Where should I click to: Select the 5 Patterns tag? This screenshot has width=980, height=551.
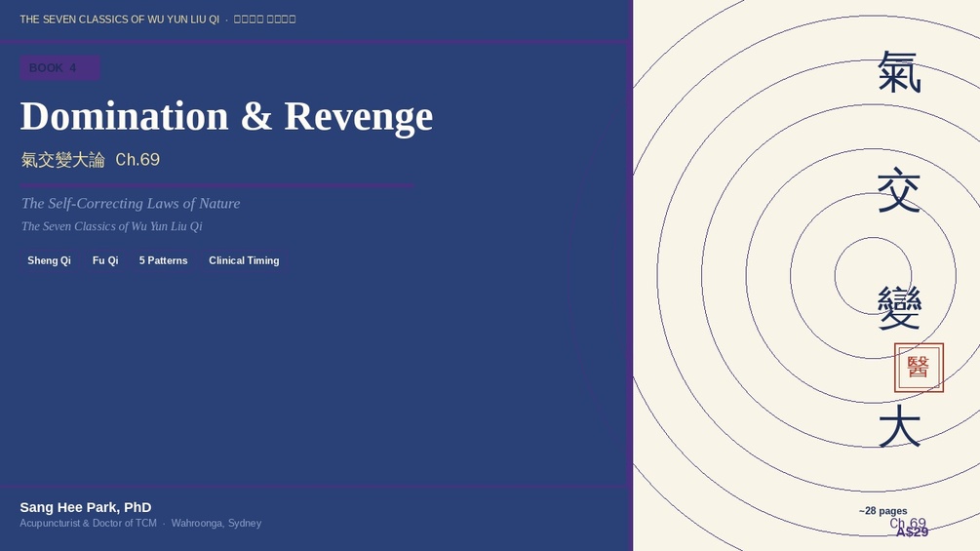163,260
